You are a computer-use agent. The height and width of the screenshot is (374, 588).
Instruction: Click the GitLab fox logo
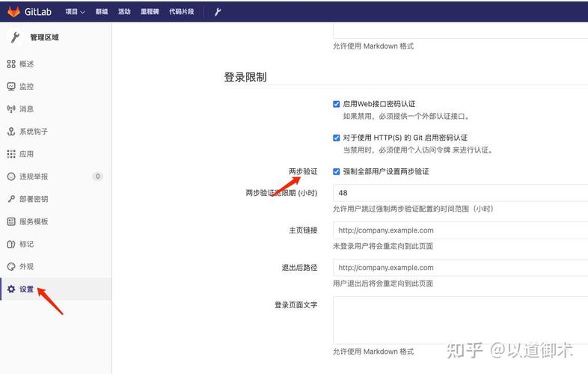14,11
